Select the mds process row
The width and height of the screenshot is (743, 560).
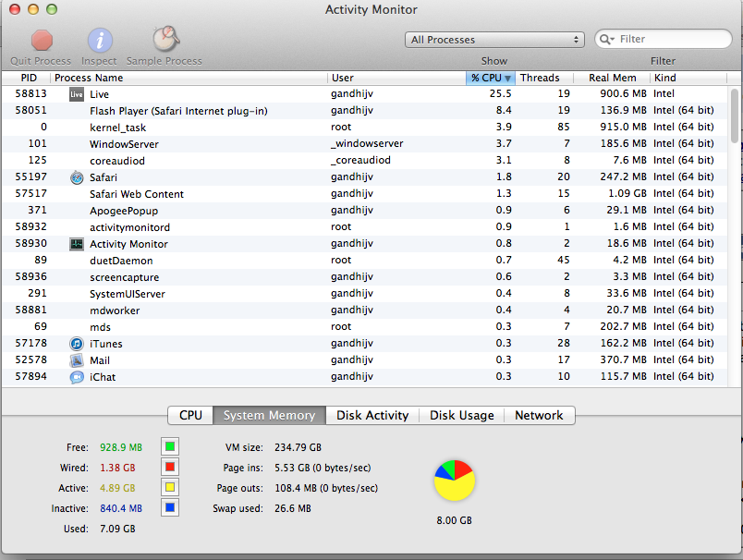[365, 327]
